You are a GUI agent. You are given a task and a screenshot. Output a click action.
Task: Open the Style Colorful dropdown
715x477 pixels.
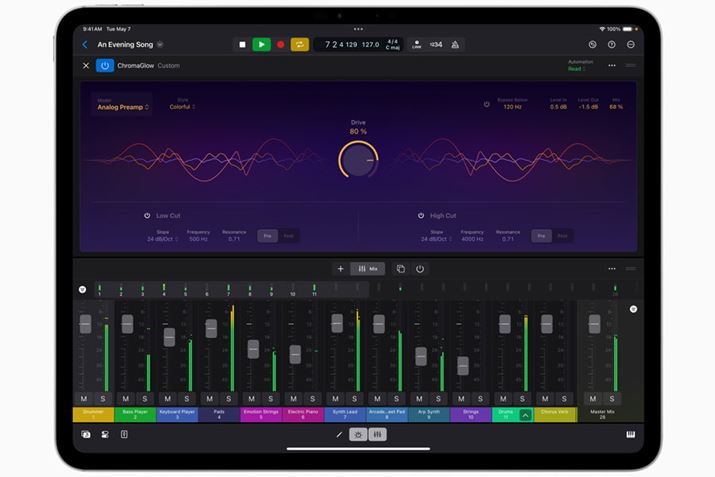(x=182, y=106)
